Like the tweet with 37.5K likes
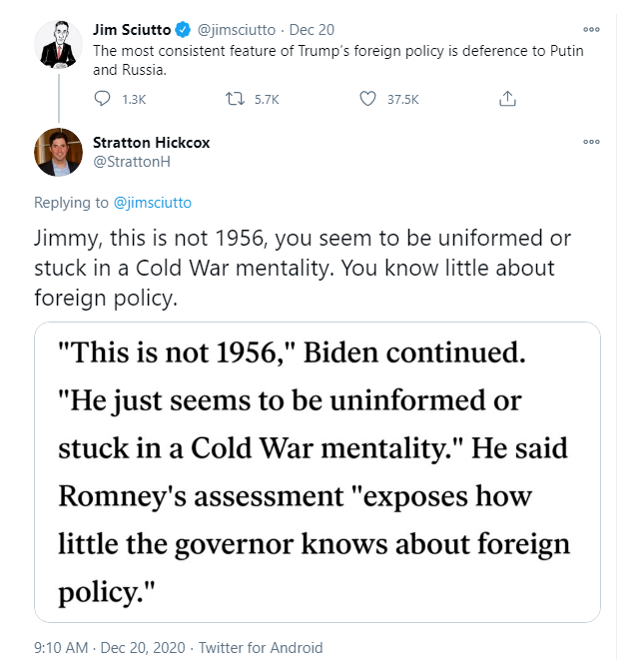 368,99
